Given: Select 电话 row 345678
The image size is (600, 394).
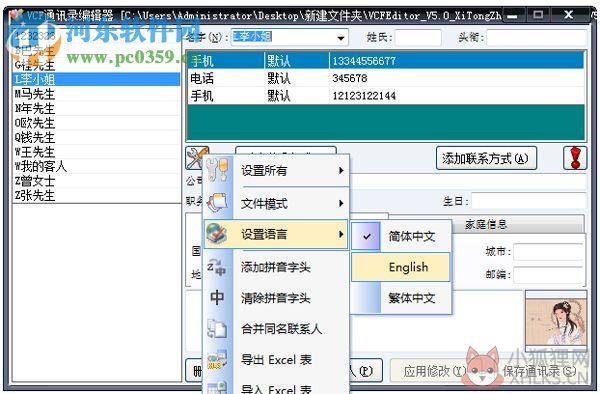Looking at the screenshot, I should point(386,78).
